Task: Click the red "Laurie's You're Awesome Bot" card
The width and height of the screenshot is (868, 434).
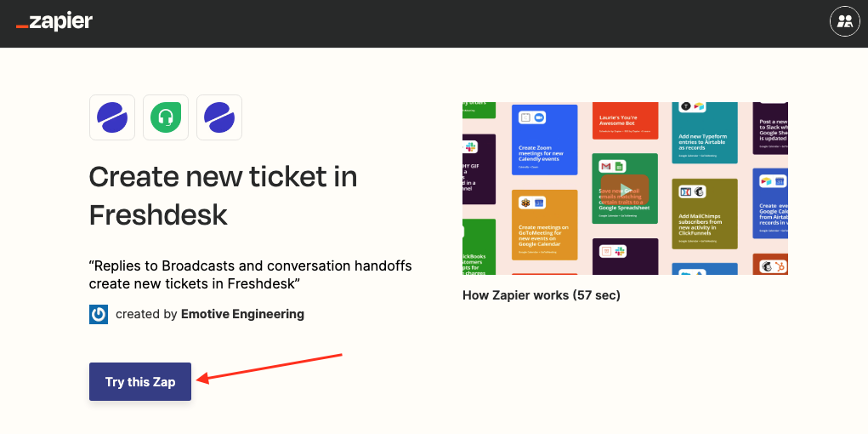Action: [x=625, y=120]
